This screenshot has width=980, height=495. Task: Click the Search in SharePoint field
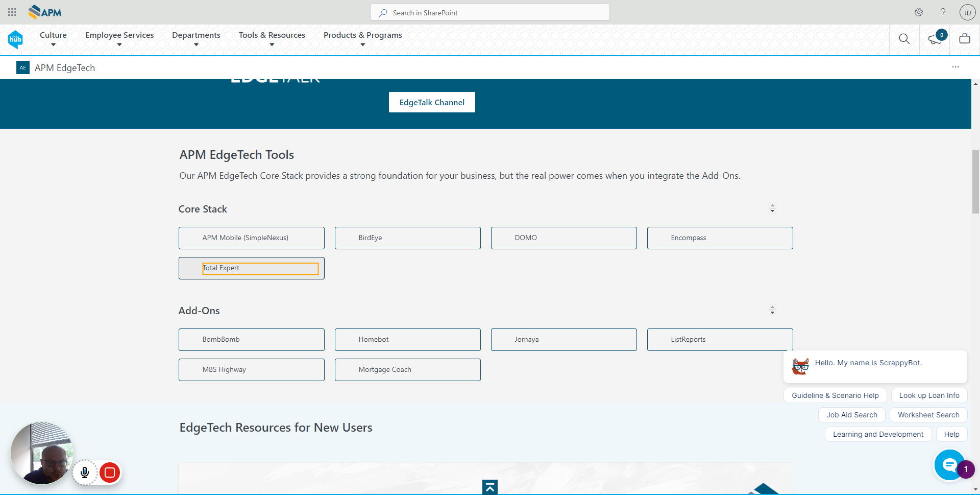[x=490, y=12]
